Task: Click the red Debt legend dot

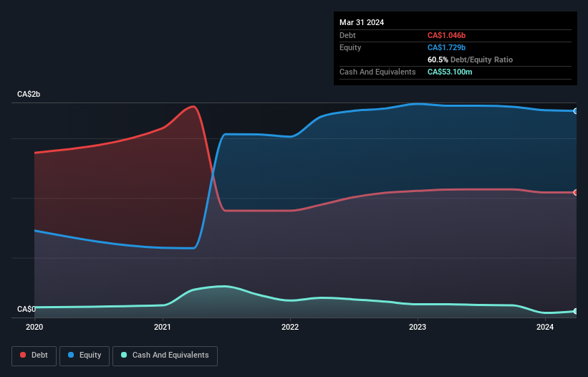Action: pyautogui.click(x=23, y=355)
